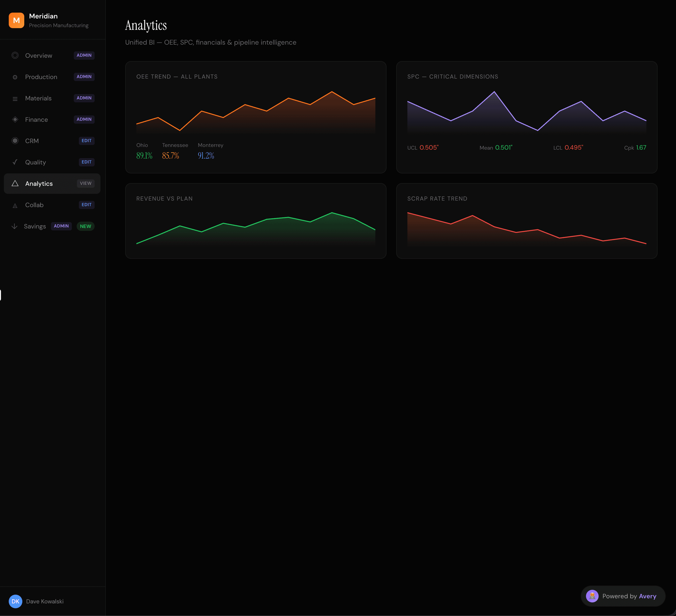Open the Overview section
The image size is (676, 616).
(x=39, y=55)
